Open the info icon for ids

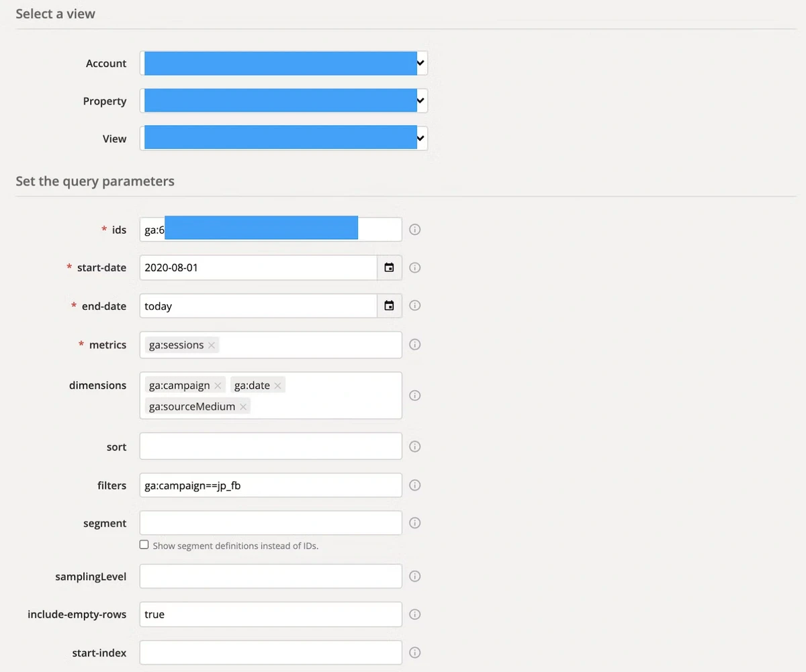(x=414, y=230)
